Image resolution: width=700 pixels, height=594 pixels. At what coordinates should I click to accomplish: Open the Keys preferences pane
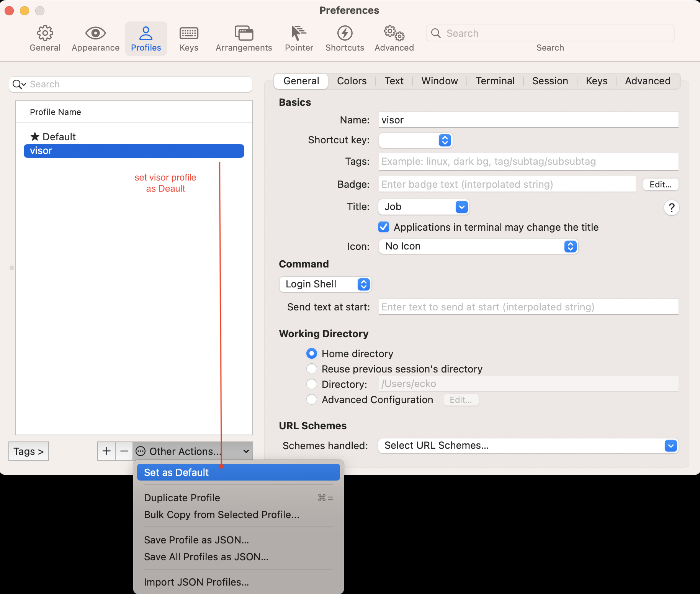coord(189,39)
